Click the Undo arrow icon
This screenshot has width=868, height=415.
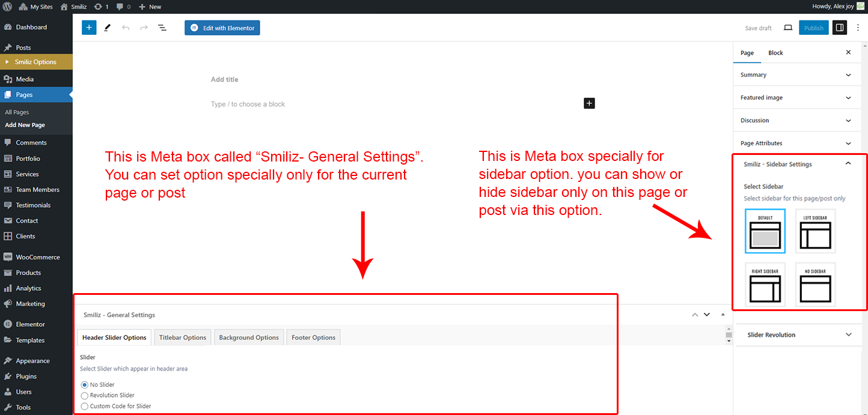coord(126,28)
